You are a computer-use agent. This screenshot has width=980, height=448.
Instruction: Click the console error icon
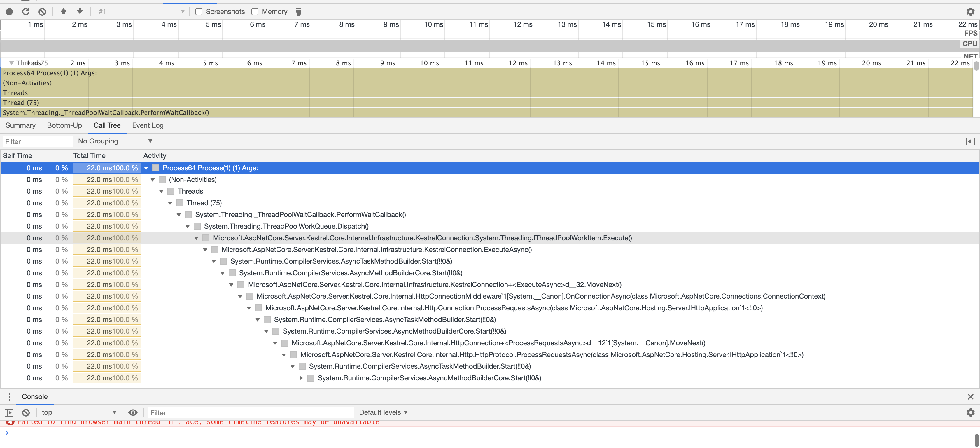tap(10, 422)
